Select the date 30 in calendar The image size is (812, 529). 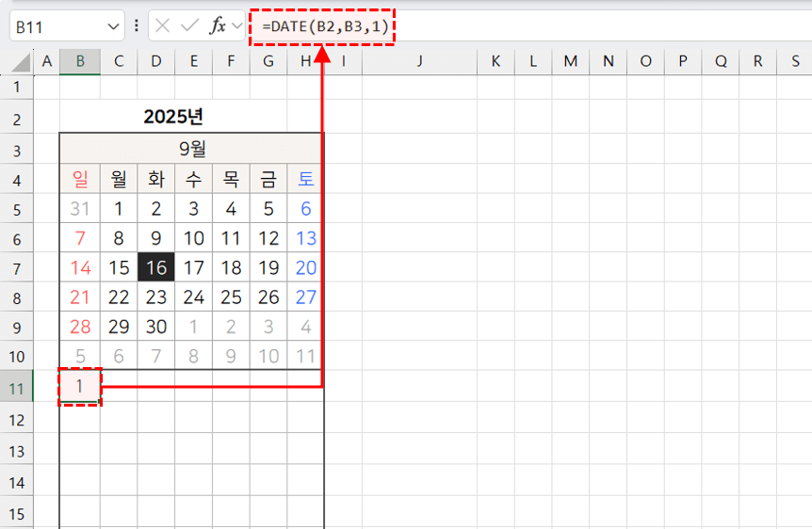tap(156, 328)
